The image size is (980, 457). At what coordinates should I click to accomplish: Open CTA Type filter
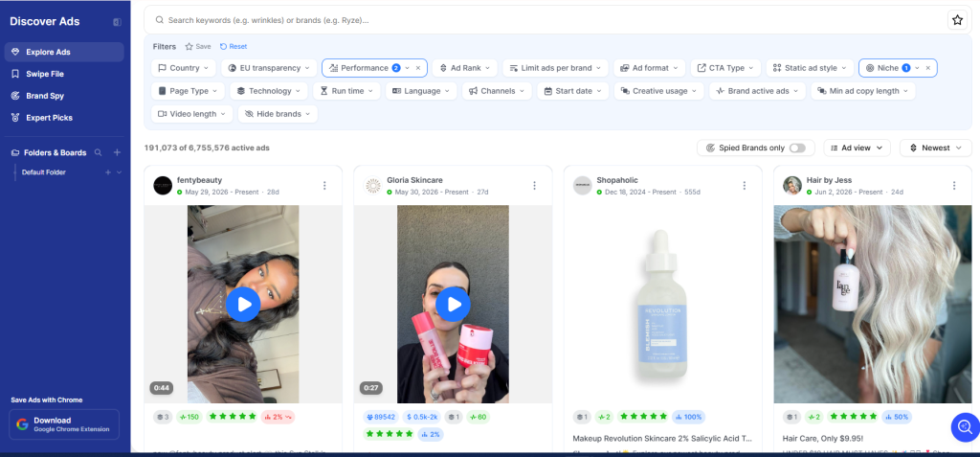point(725,68)
